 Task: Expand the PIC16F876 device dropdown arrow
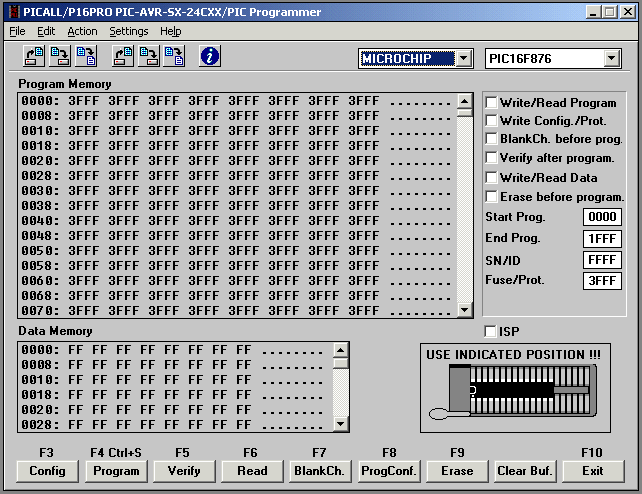611,59
